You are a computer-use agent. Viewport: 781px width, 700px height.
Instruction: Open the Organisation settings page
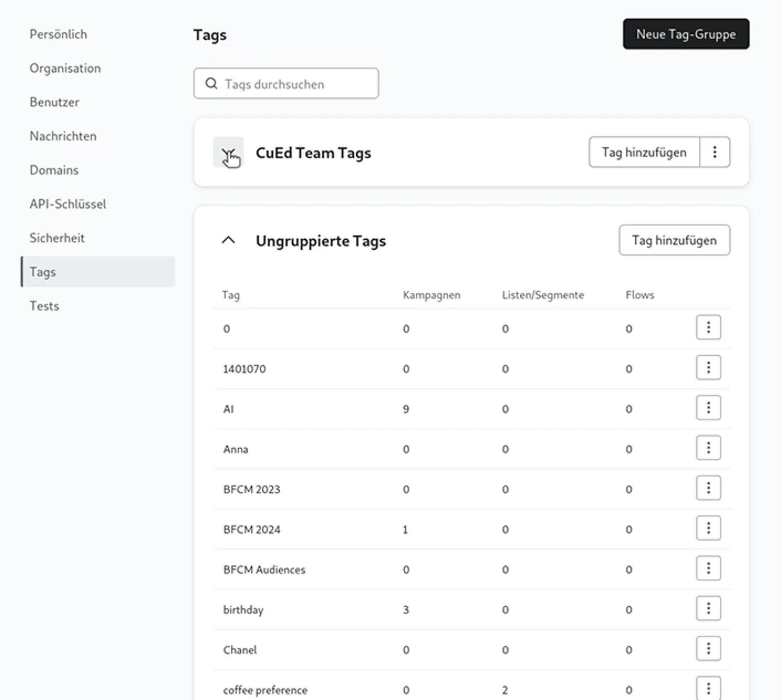click(x=65, y=68)
